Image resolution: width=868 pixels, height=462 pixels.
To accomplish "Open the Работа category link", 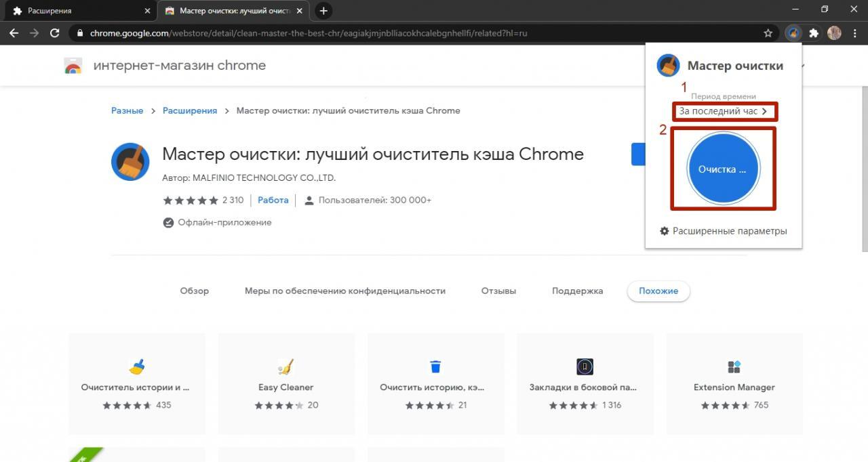I will click(273, 200).
